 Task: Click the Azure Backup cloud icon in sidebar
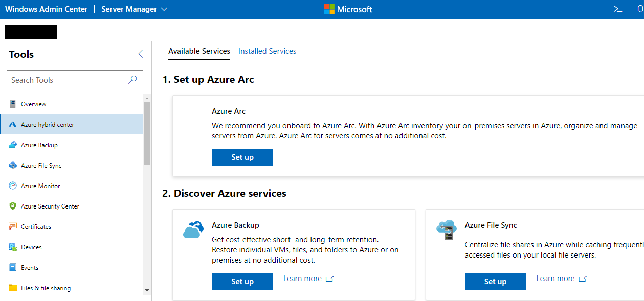point(13,145)
